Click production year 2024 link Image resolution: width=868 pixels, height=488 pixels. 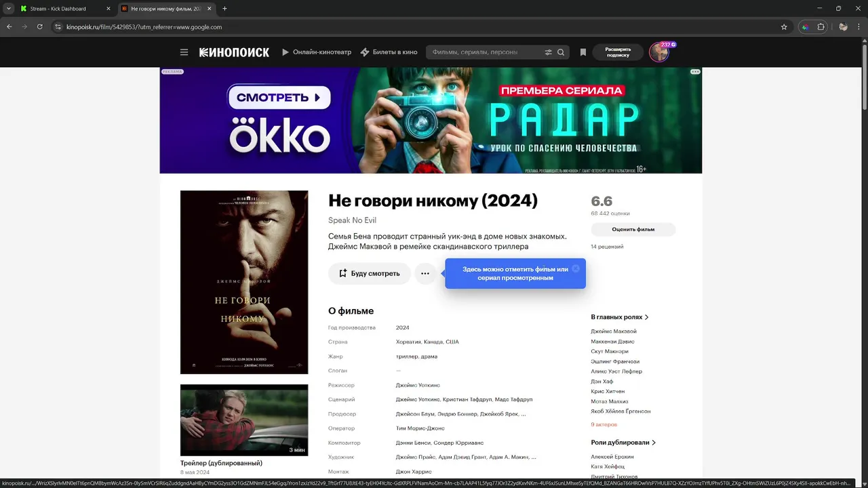point(403,327)
